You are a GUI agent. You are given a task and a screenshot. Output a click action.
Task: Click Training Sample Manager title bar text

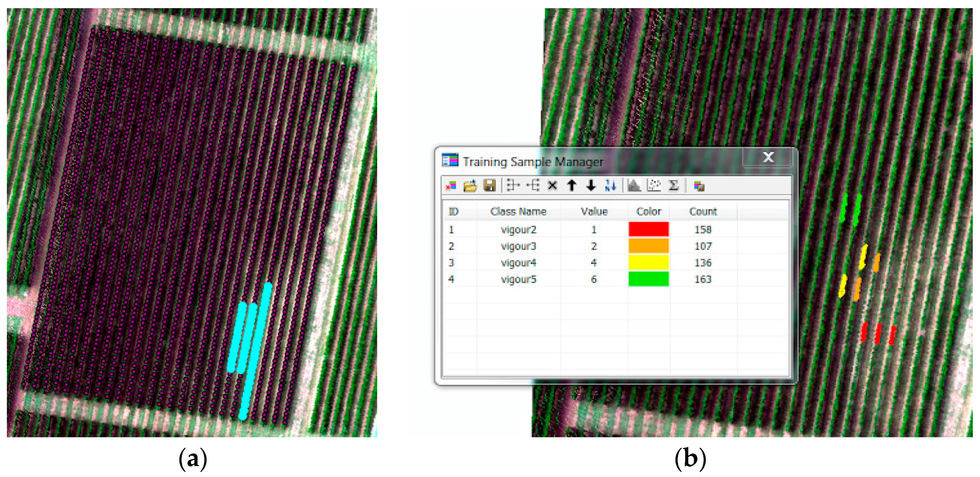(x=533, y=162)
